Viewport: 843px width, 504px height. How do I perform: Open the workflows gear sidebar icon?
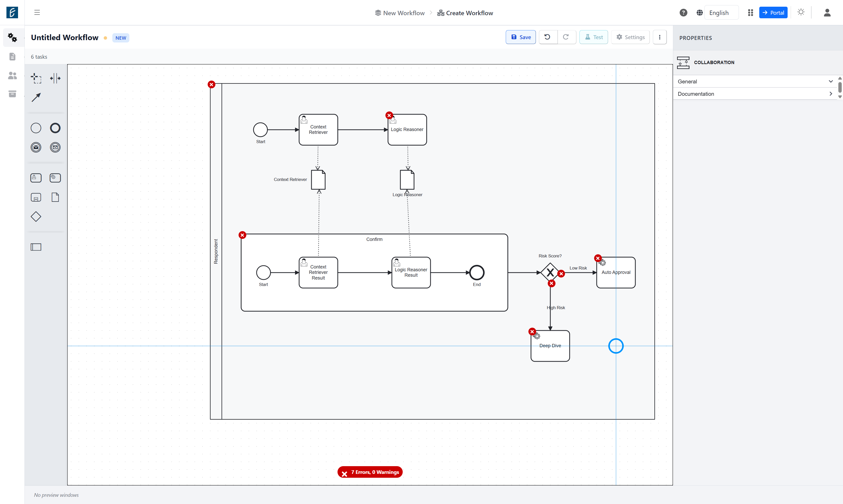(12, 37)
